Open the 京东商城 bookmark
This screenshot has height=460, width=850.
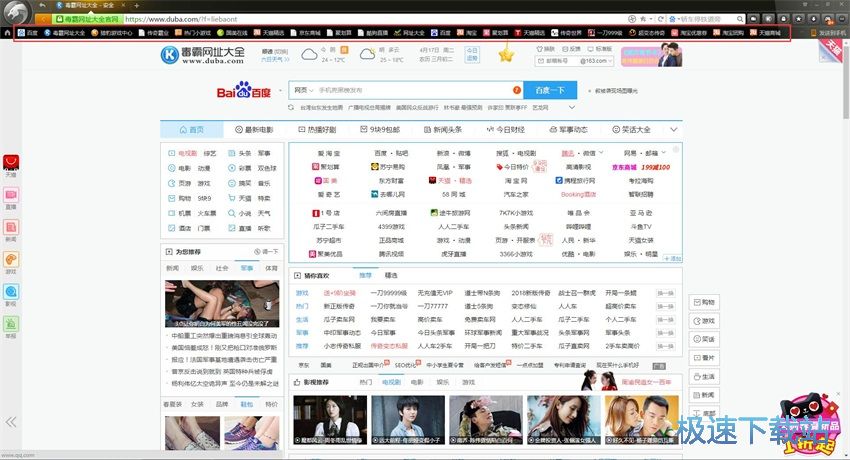tap(306, 33)
